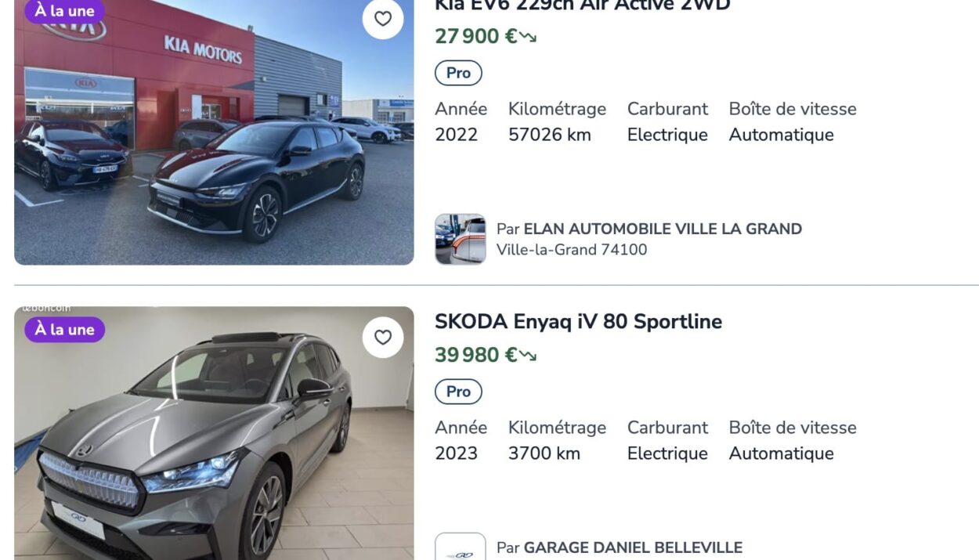This screenshot has height=560, width=979.
Task: Click the Kia price 27 900 €
Action: click(x=476, y=37)
